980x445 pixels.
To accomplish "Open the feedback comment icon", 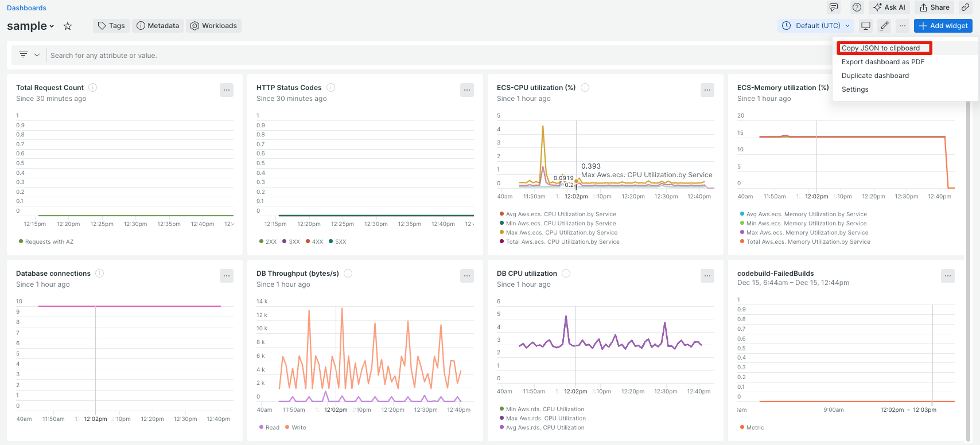I will click(x=834, y=7).
